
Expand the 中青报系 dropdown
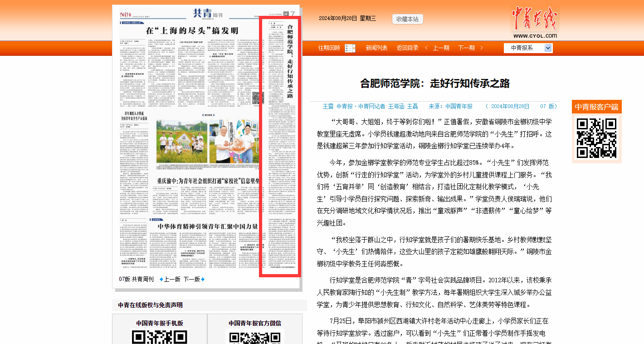tap(548, 48)
